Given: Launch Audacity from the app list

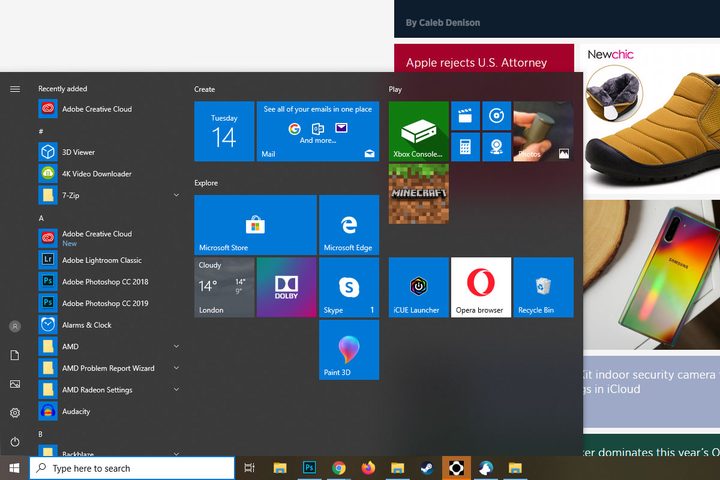Looking at the screenshot, I should [x=109, y=411].
